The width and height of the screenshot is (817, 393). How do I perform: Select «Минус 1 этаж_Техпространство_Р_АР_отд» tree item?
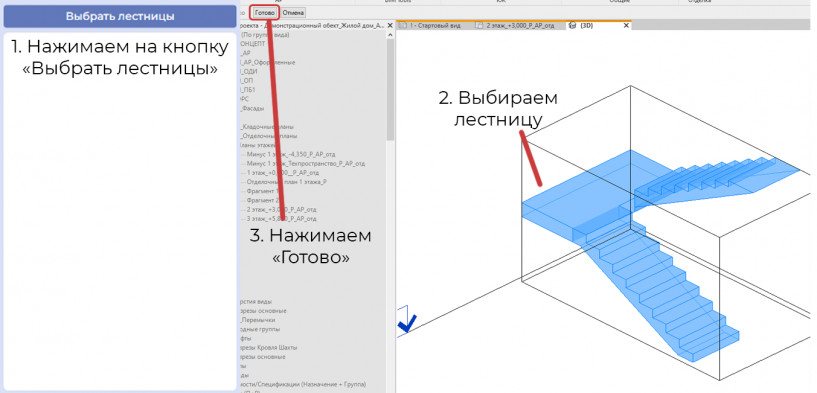click(x=306, y=163)
